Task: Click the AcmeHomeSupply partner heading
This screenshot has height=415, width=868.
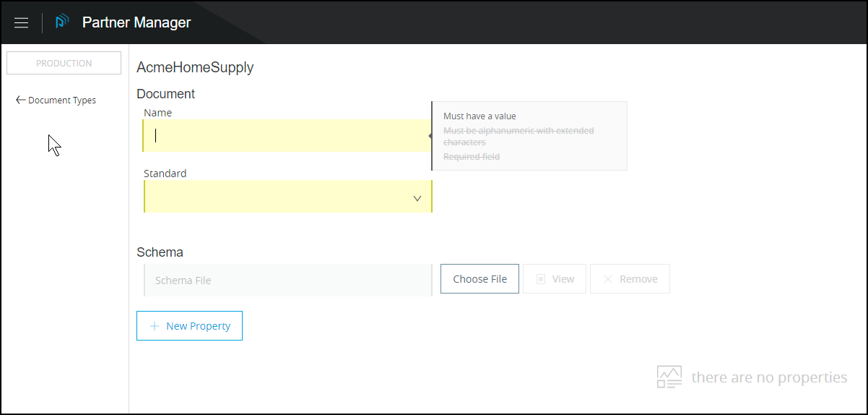Action: point(195,68)
